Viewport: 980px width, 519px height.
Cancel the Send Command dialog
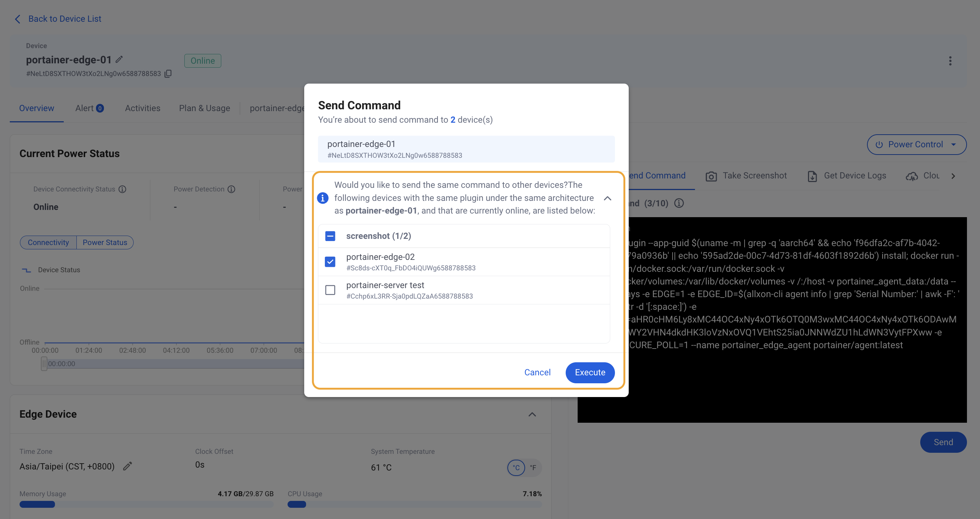click(x=537, y=373)
